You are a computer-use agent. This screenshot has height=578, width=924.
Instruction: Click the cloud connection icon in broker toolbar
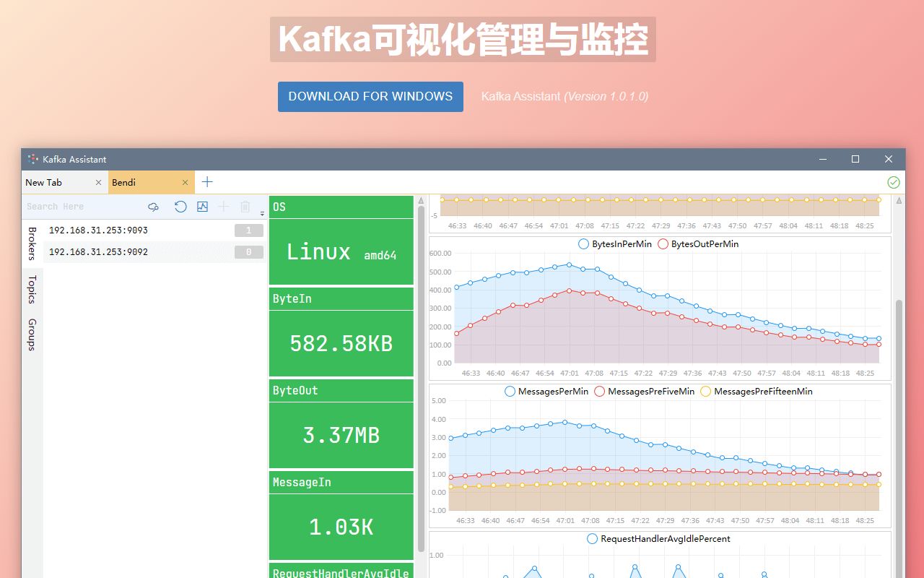tap(153, 207)
